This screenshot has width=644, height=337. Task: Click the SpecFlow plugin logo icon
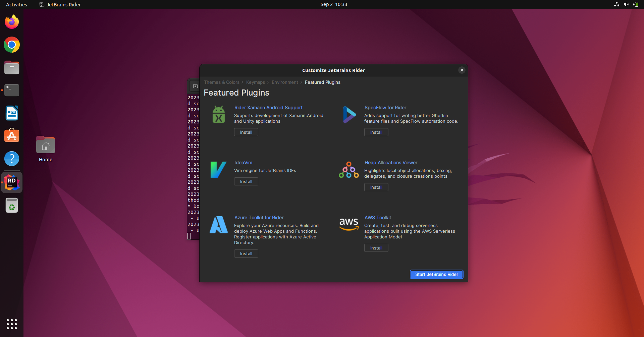(x=349, y=115)
